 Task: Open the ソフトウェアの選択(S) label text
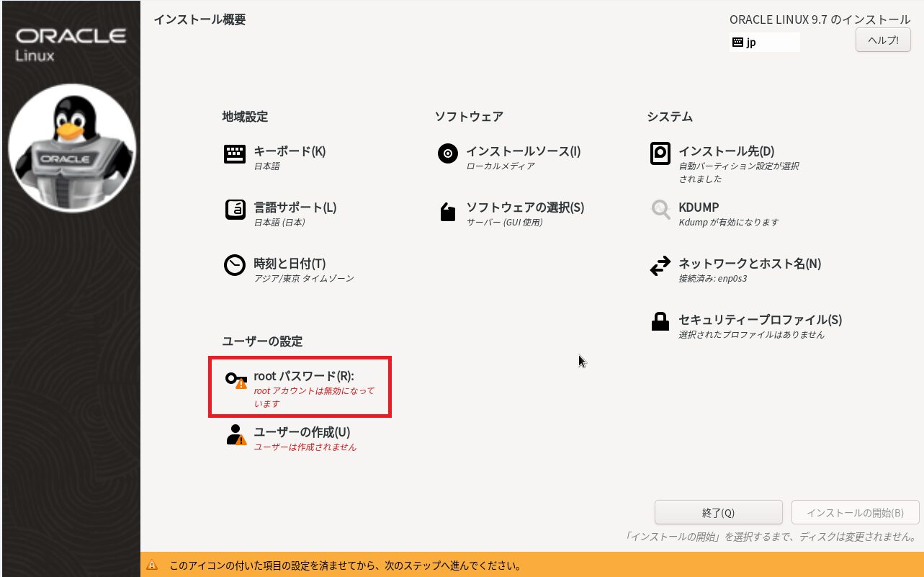click(x=525, y=207)
